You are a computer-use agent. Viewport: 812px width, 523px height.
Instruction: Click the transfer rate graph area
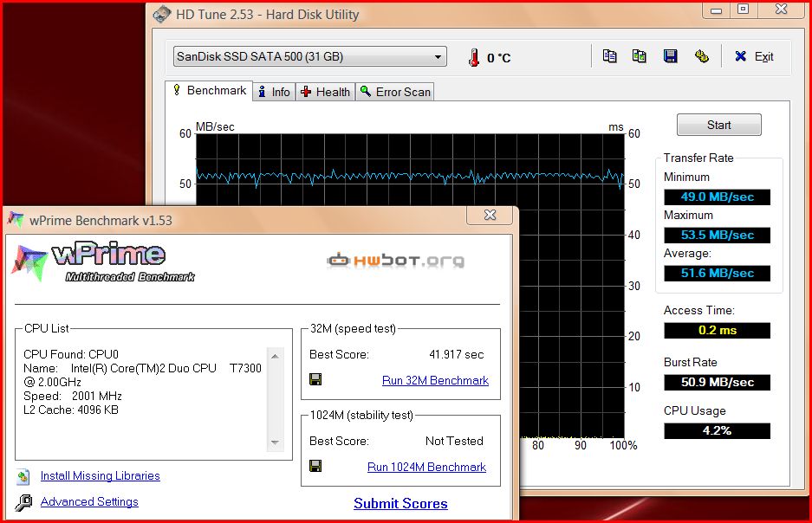(x=410, y=171)
